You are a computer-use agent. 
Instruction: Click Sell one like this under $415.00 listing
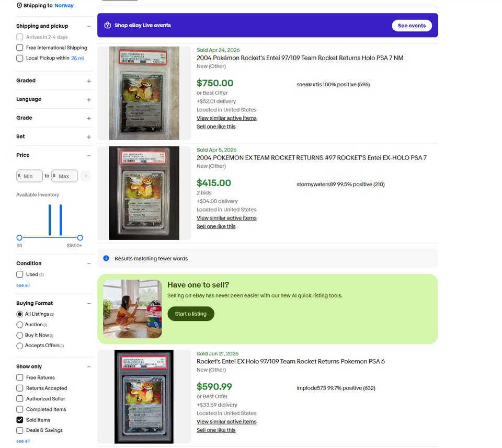click(216, 226)
